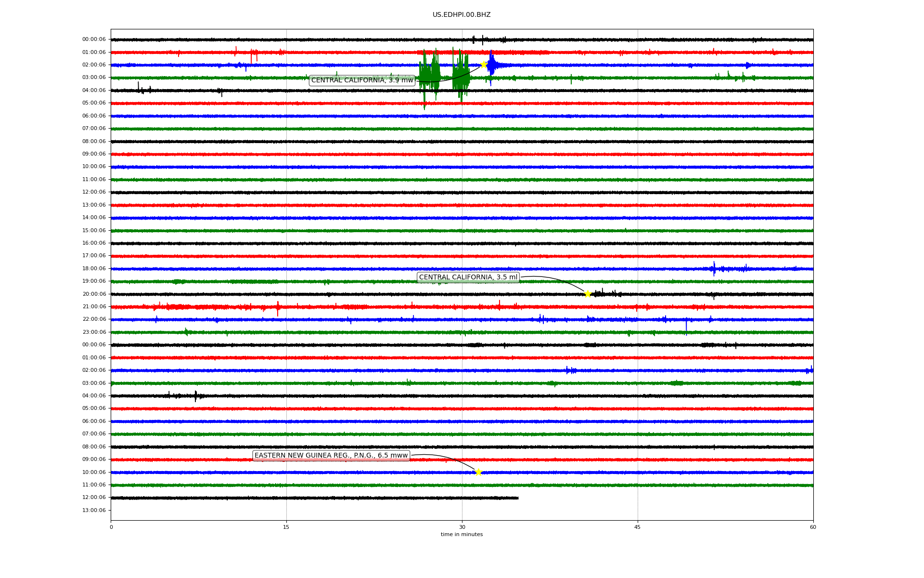Click the Central California 3.5 ml label
Viewport: 924px width, 578px height.
tap(468, 277)
